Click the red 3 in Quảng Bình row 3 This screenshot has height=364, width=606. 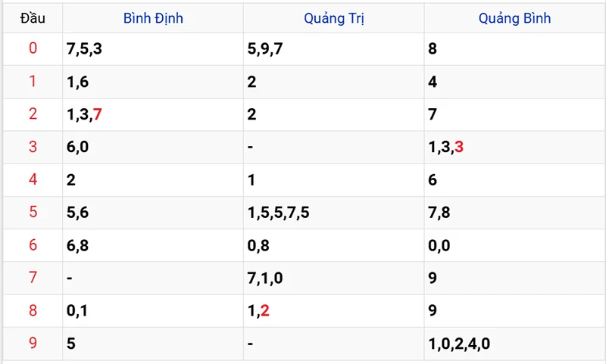459,148
